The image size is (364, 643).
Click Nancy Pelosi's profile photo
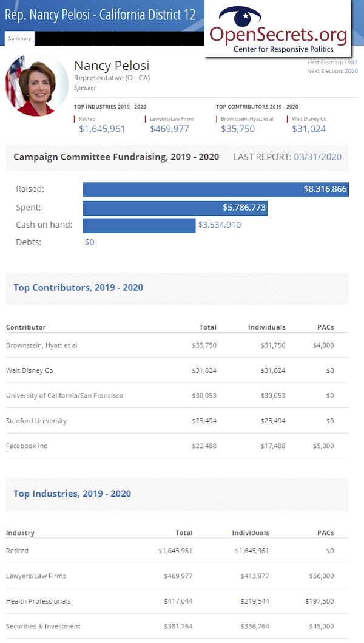coord(36,86)
